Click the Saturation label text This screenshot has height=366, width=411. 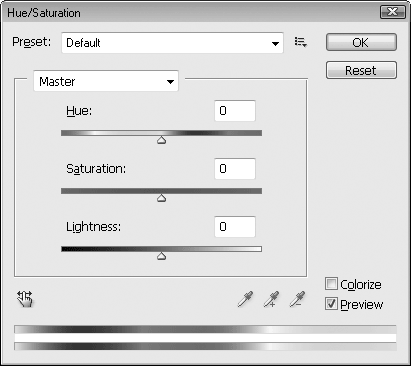(96, 169)
